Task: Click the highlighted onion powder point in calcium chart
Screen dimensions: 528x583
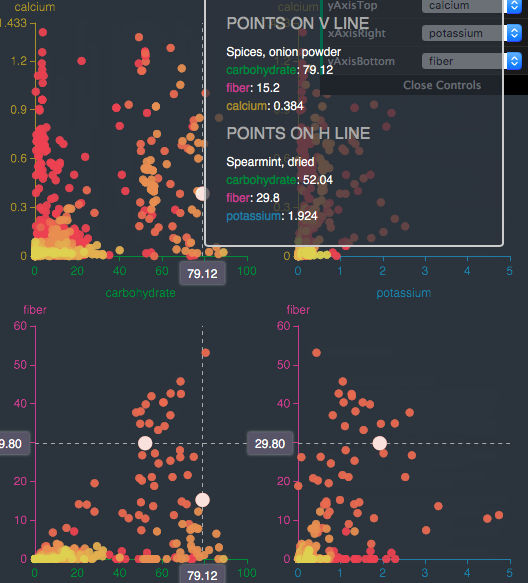Action: [x=202, y=193]
